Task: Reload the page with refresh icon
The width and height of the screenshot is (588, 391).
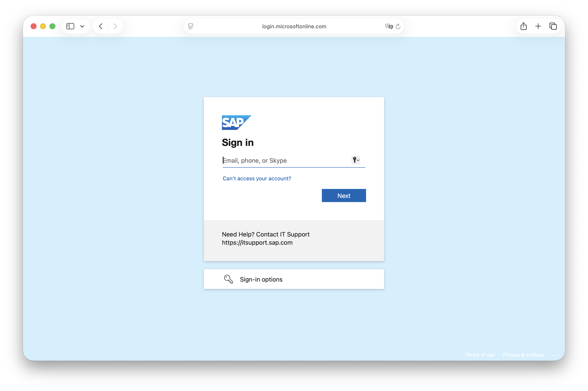Action: [398, 26]
